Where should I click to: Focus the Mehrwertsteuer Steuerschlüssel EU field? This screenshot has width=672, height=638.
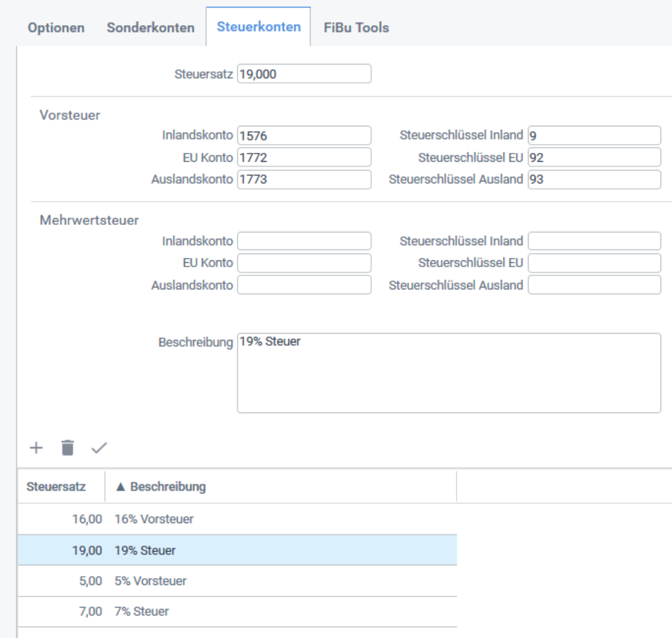tap(593, 263)
